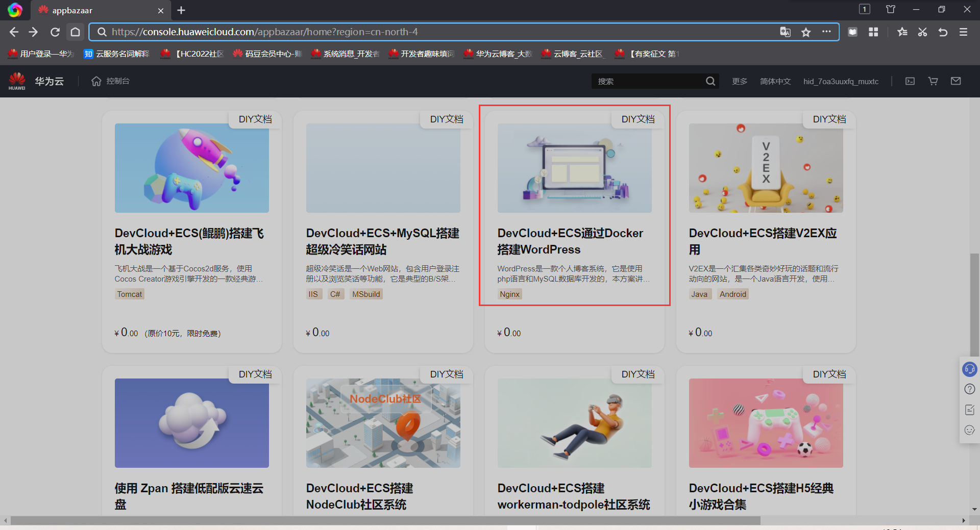Viewport: 980px width, 530px height.
Task: Open the 华为云博客_大数 bookmark
Action: click(x=498, y=54)
